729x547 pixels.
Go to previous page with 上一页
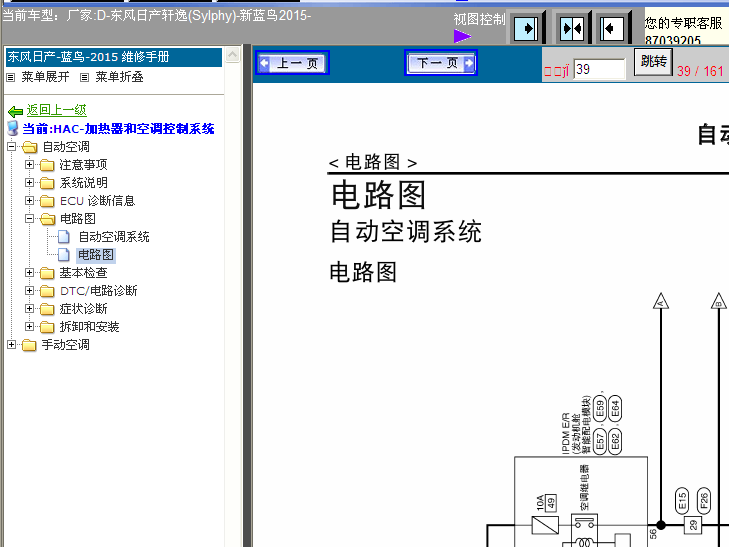click(292, 63)
